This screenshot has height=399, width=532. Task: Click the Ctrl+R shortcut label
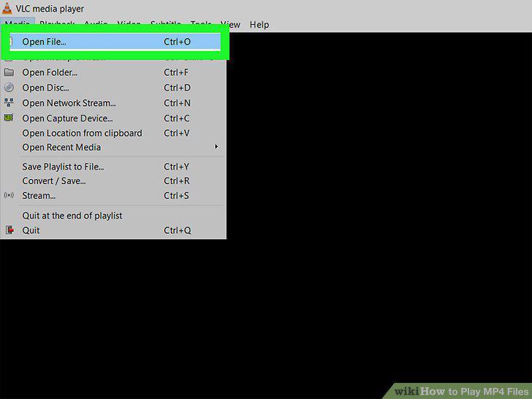pyautogui.click(x=176, y=180)
